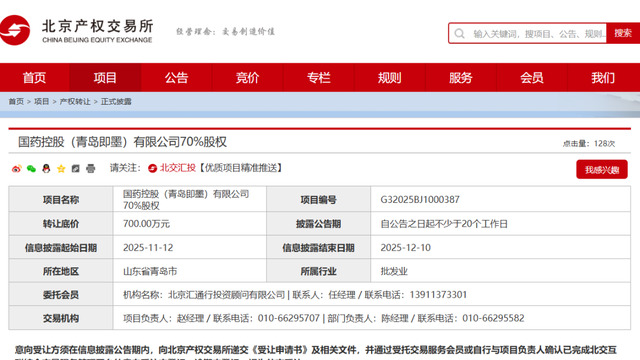
Task: Go to 项目 in breadcrumb
Action: coord(41,102)
